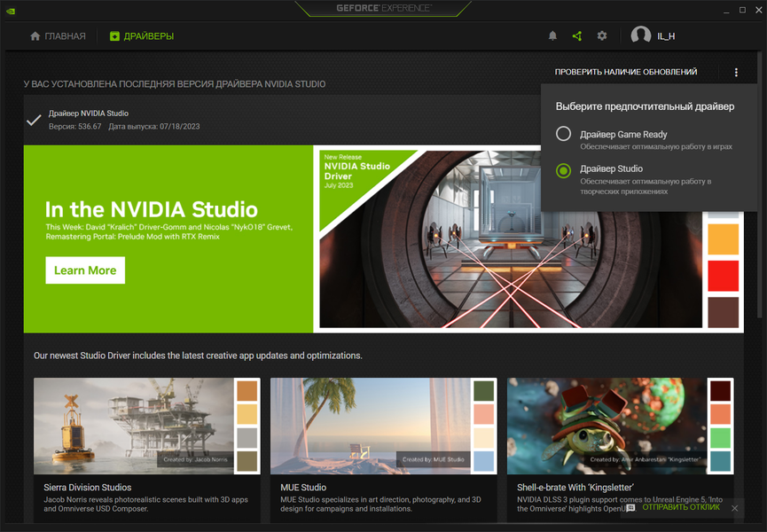
Task: Click the Learn More button
Action: pyautogui.click(x=85, y=270)
